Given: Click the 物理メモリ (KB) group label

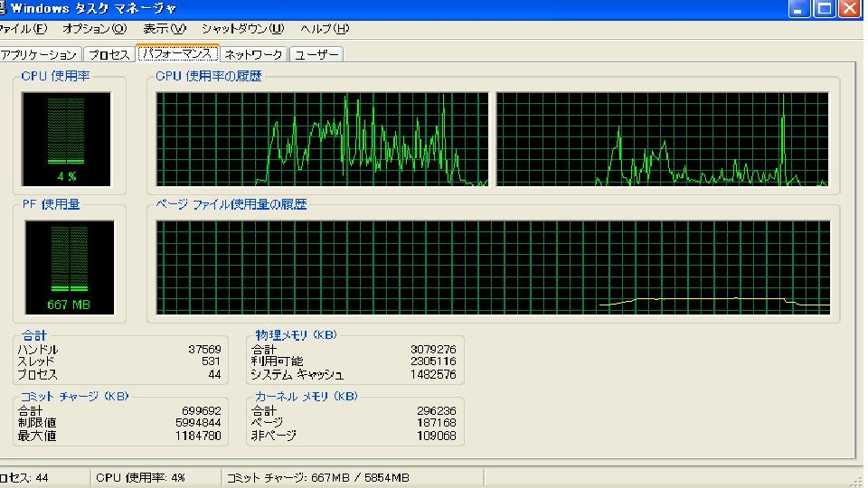Looking at the screenshot, I should coord(296,335).
